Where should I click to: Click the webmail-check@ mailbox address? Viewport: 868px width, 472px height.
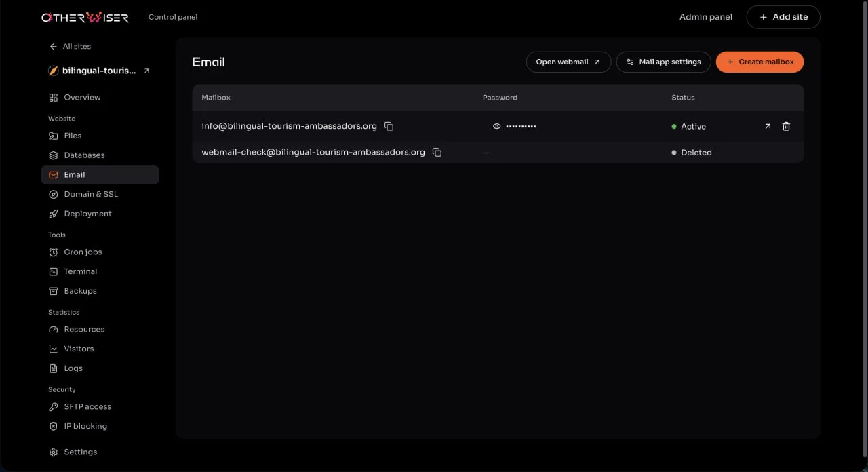point(313,152)
